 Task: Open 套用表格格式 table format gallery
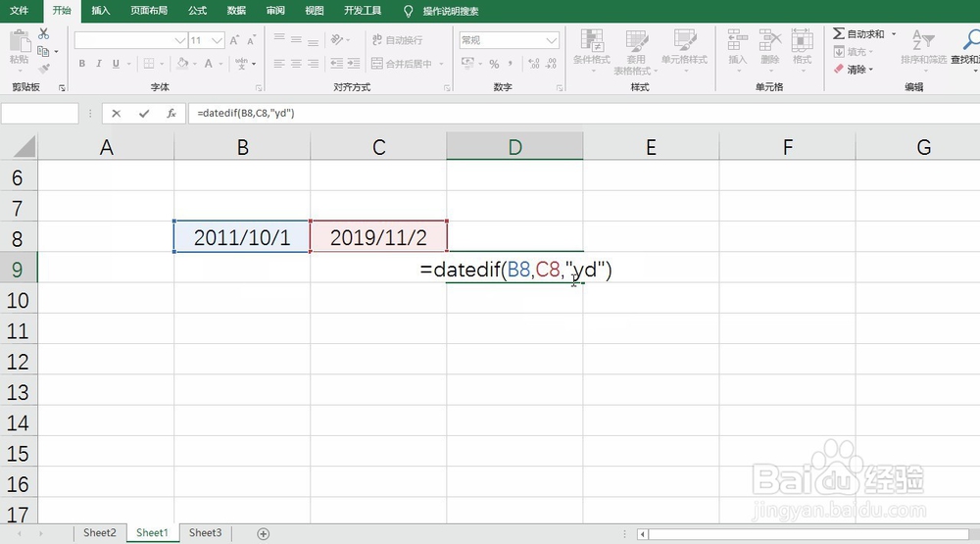(x=636, y=52)
